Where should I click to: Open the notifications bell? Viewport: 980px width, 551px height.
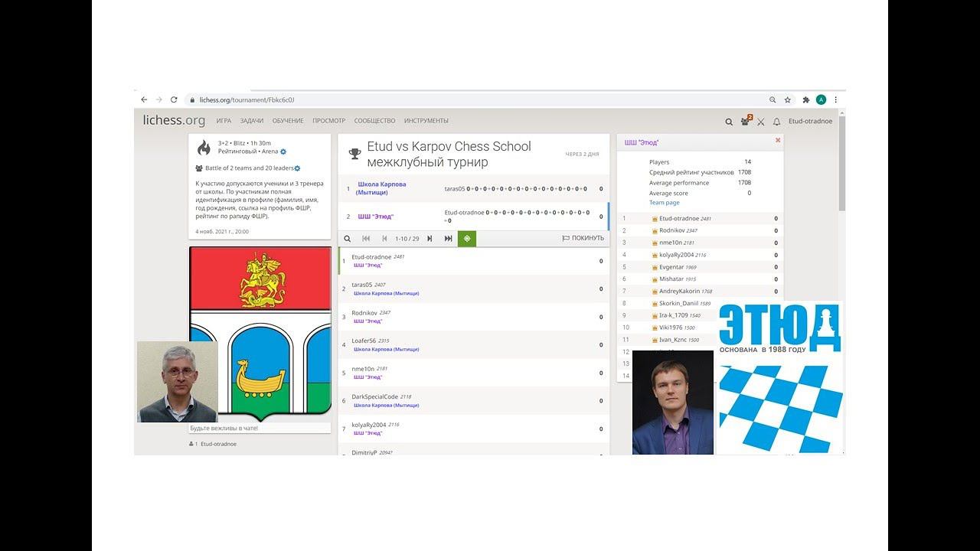tap(777, 122)
